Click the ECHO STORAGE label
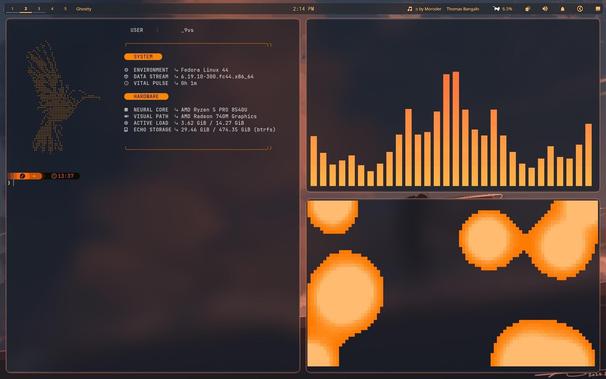 152,129
